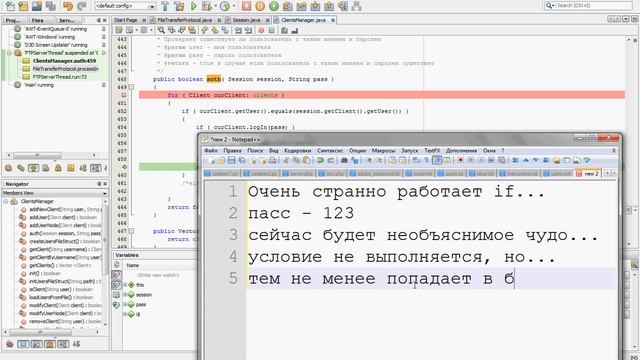Run the project with green play icon
Image resolution: width=640 pixels, height=360 pixels.
(194, 6)
